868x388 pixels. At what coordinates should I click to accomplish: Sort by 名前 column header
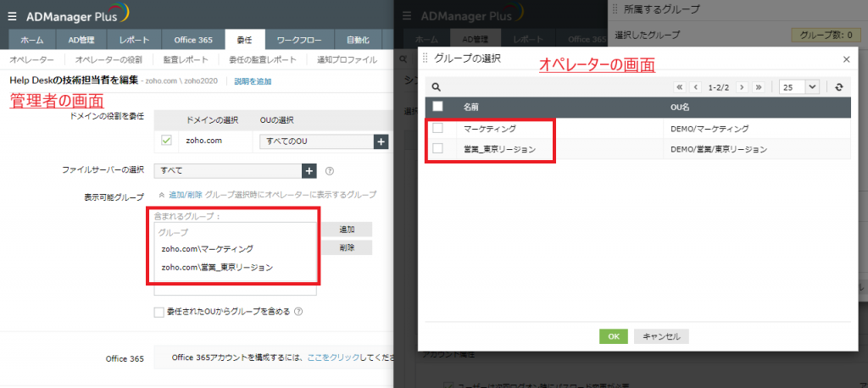pos(470,107)
